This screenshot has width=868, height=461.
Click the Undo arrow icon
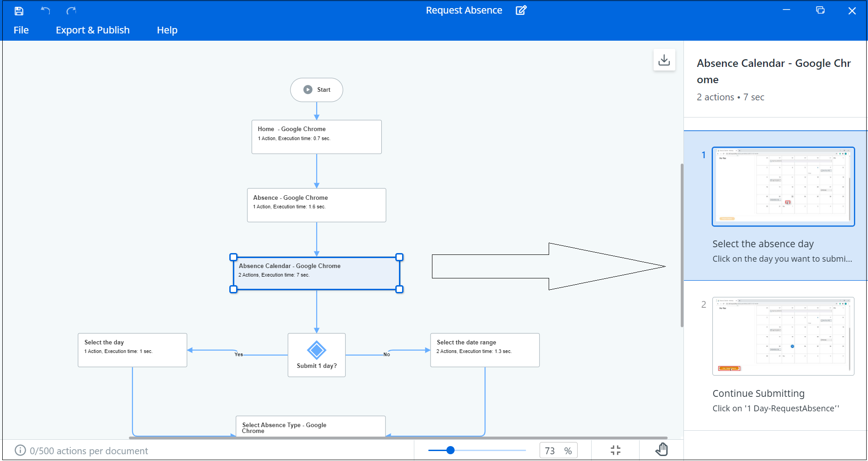[x=45, y=11]
